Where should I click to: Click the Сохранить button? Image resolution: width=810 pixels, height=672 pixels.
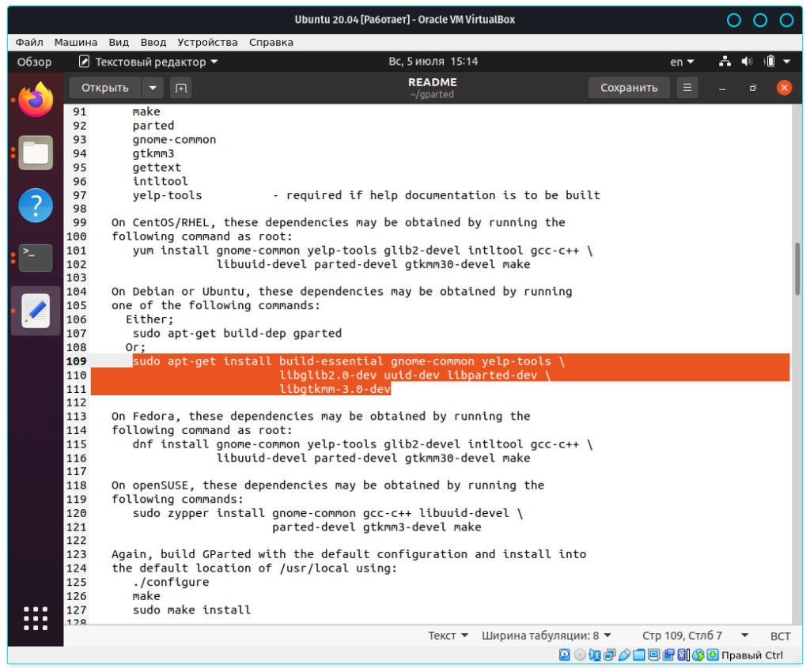coord(629,88)
